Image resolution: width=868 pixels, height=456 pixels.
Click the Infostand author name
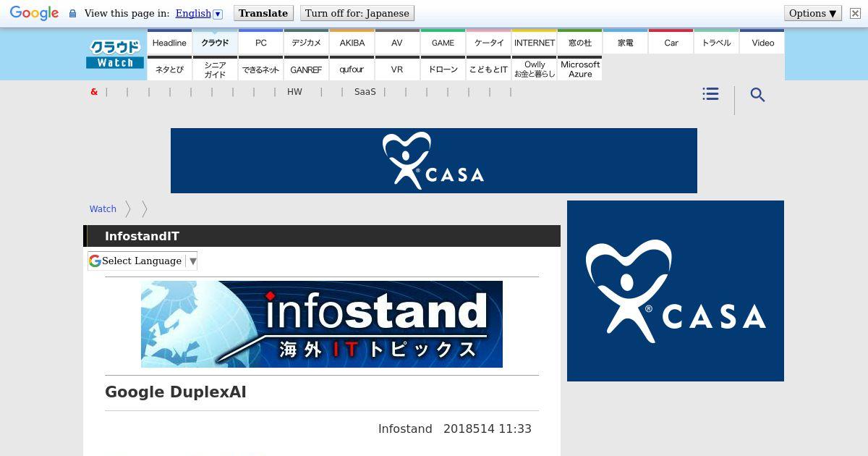405,429
